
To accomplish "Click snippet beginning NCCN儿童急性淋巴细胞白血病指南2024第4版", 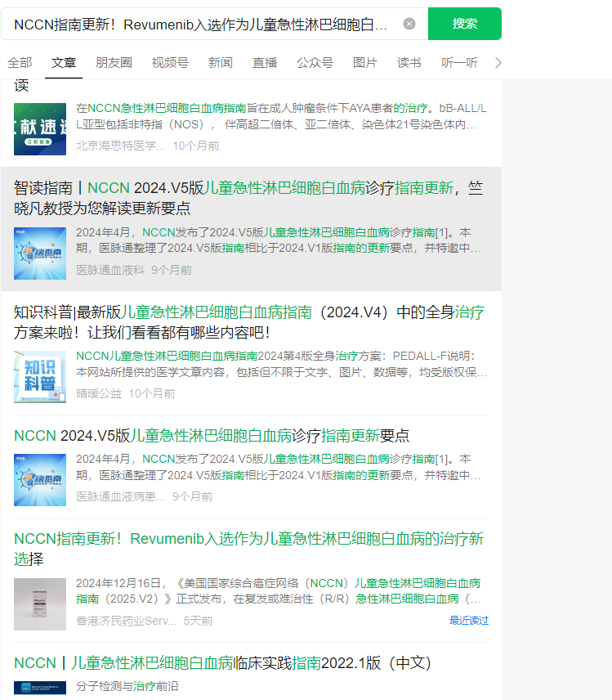I will (281, 364).
